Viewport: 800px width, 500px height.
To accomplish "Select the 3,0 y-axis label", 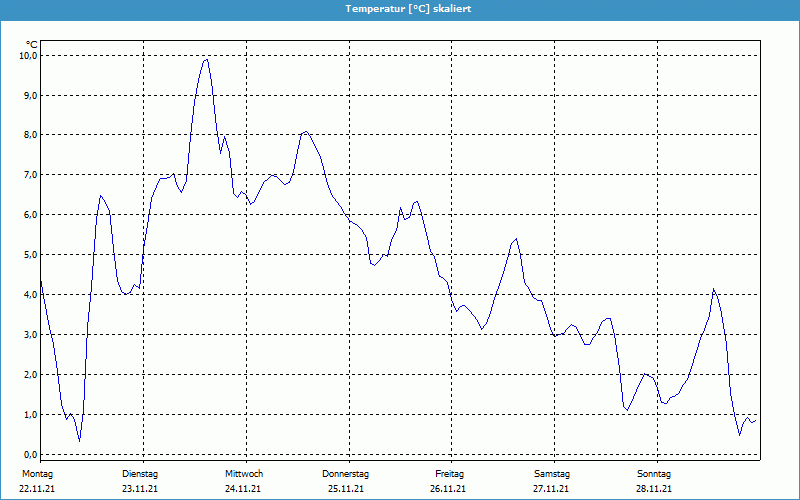I will click(x=30, y=335).
